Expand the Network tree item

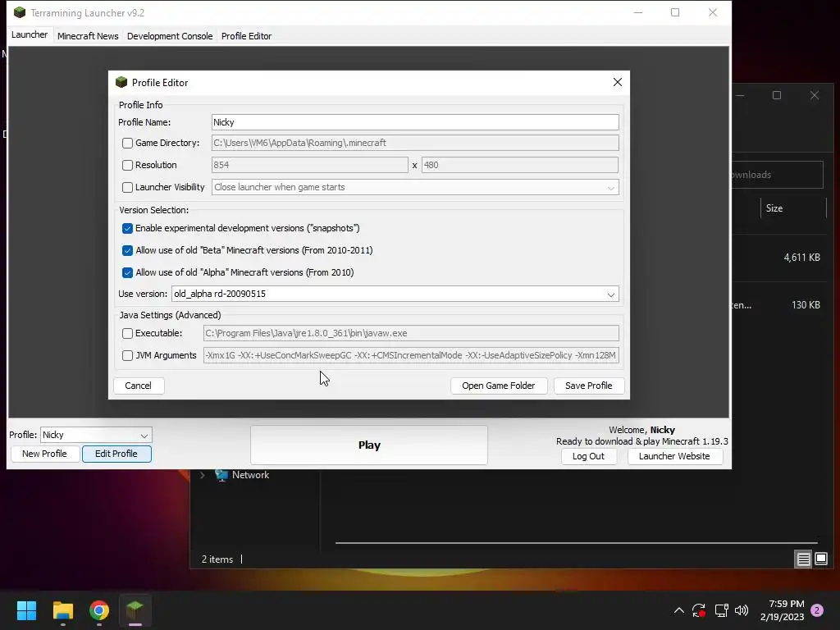[203, 475]
